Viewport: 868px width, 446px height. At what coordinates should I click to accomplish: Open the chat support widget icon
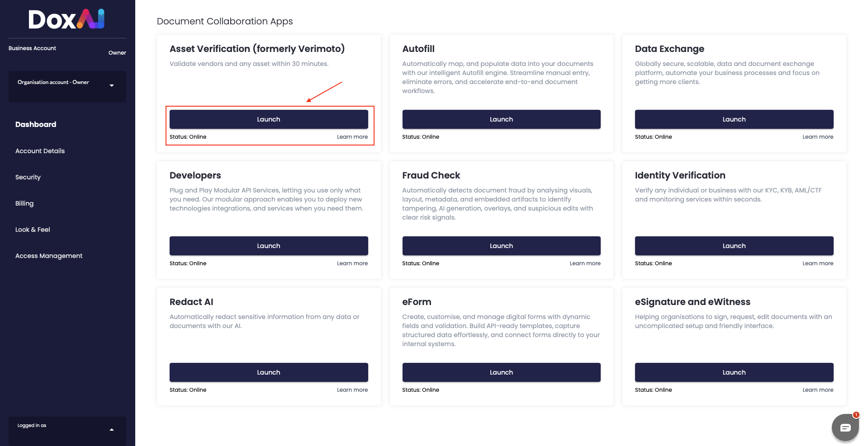(845, 427)
